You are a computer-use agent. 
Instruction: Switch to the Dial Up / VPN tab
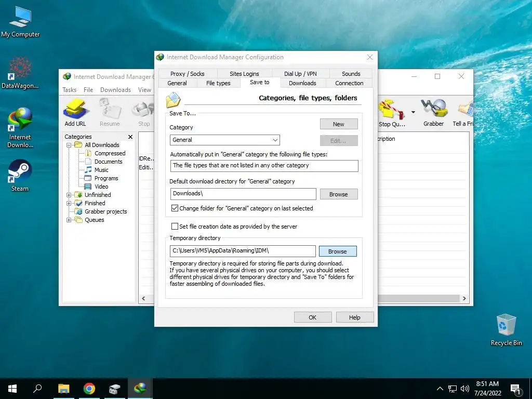[300, 74]
